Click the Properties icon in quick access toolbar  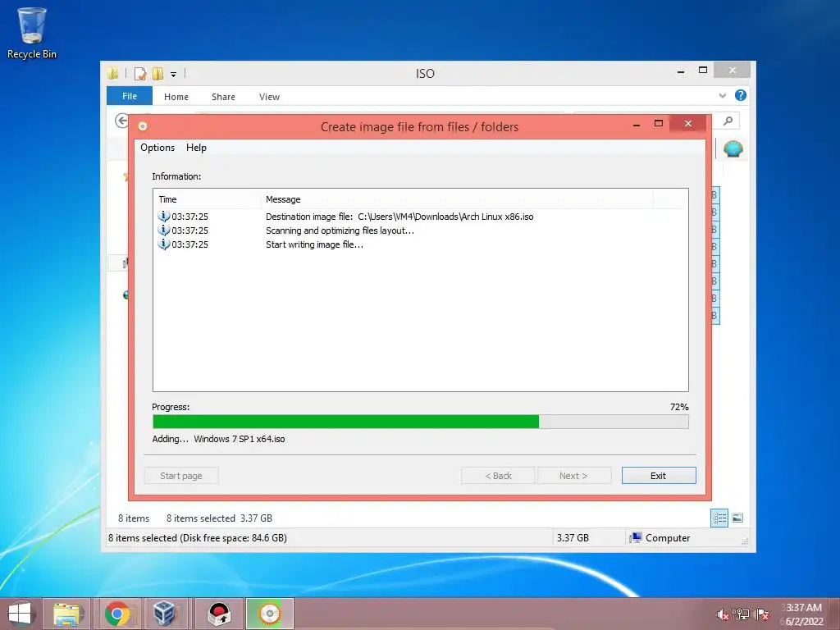tap(140, 73)
